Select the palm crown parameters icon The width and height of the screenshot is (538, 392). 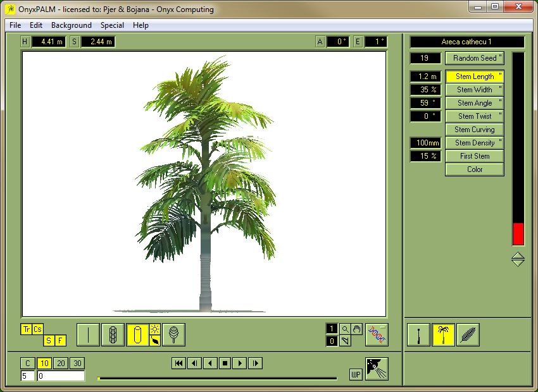[444, 335]
